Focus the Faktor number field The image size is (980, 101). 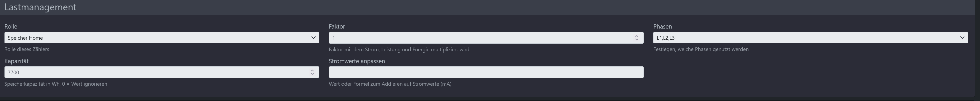click(486, 38)
